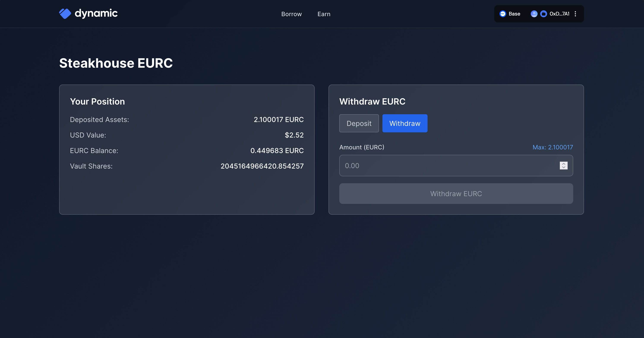Open the three-dot wallet options menu

point(575,14)
